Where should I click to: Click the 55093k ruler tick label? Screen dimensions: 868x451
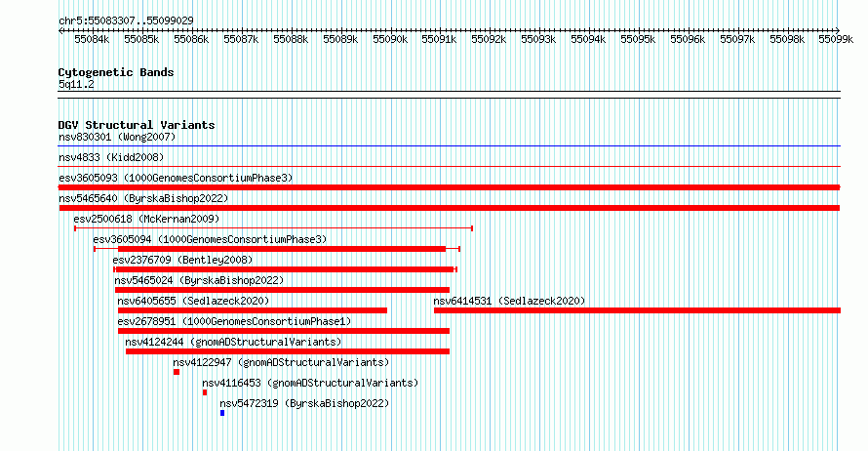click(x=538, y=39)
